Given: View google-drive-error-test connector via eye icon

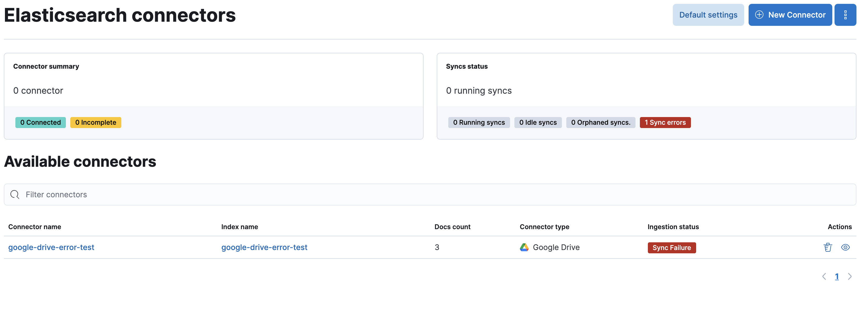Looking at the screenshot, I should click(x=845, y=248).
